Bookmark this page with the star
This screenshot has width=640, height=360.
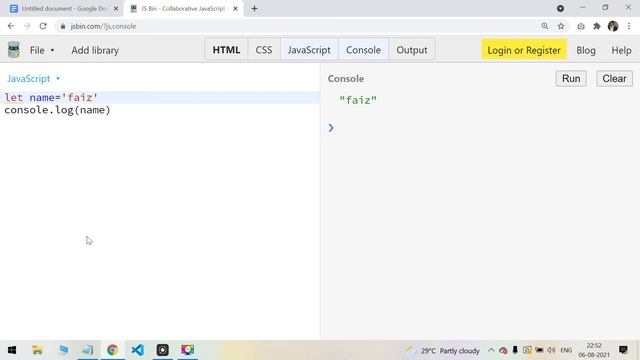[561, 26]
